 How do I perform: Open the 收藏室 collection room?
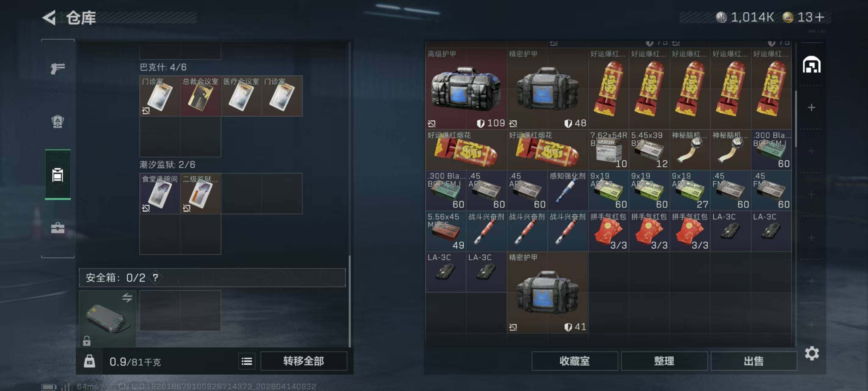[x=574, y=361]
